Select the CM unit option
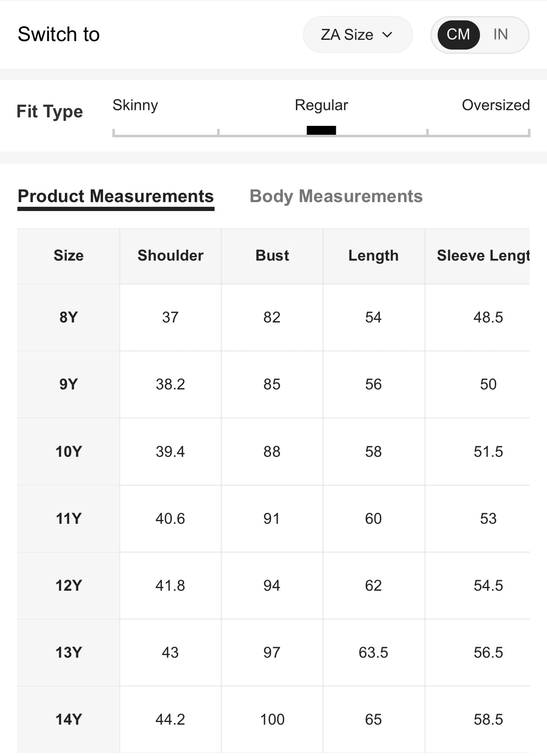 (458, 34)
